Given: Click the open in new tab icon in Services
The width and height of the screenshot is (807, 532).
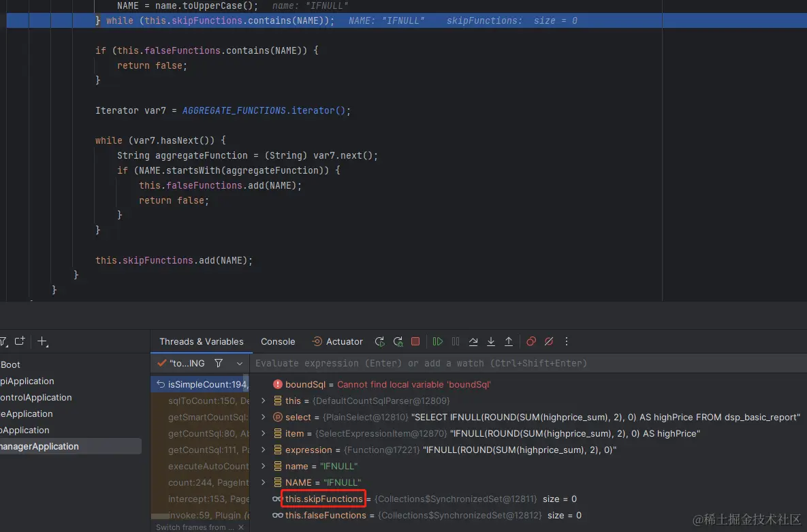Looking at the screenshot, I should click(x=20, y=341).
